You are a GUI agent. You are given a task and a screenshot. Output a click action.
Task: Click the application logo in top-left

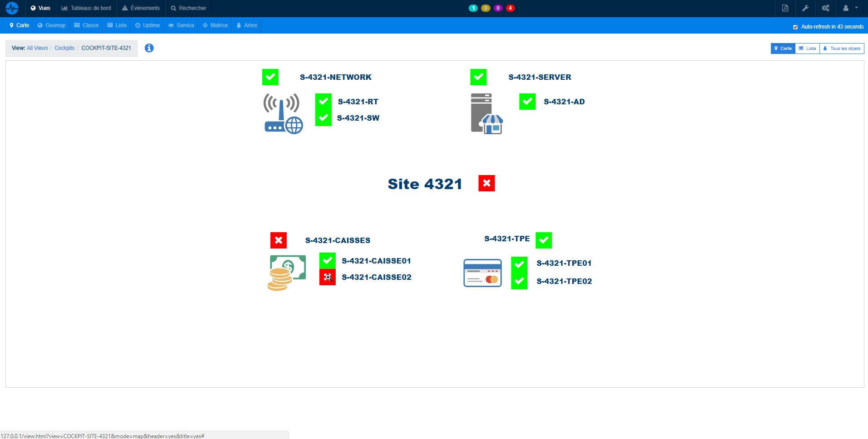click(12, 8)
